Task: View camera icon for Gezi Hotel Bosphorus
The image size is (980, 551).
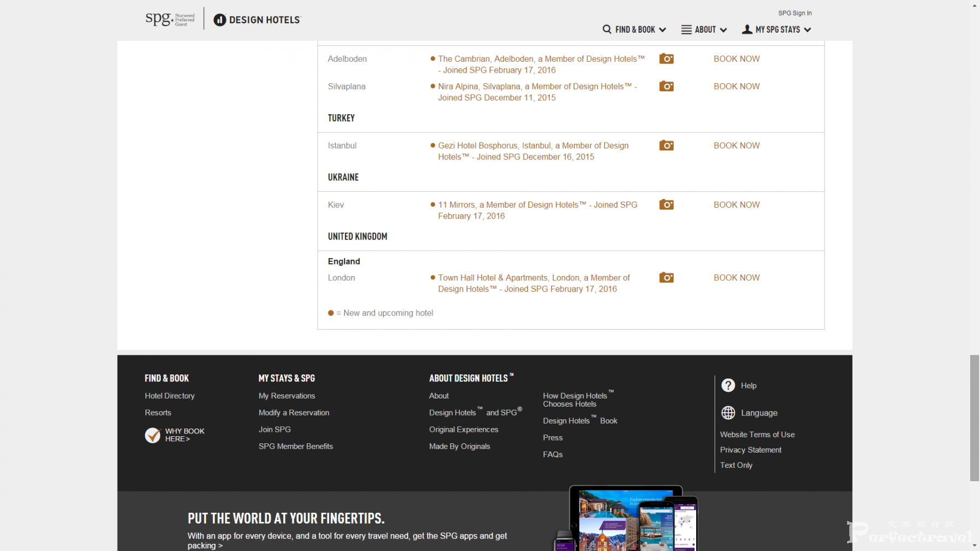Action: click(666, 145)
